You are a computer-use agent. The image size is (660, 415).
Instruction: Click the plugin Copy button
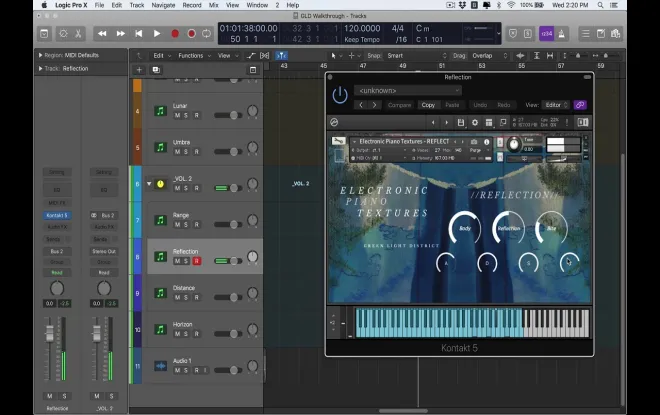428,105
